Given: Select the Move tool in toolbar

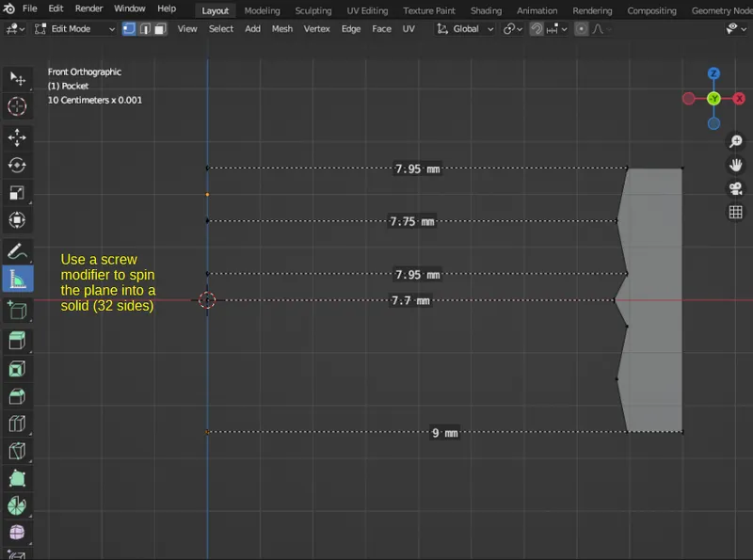Looking at the screenshot, I should click(x=17, y=137).
